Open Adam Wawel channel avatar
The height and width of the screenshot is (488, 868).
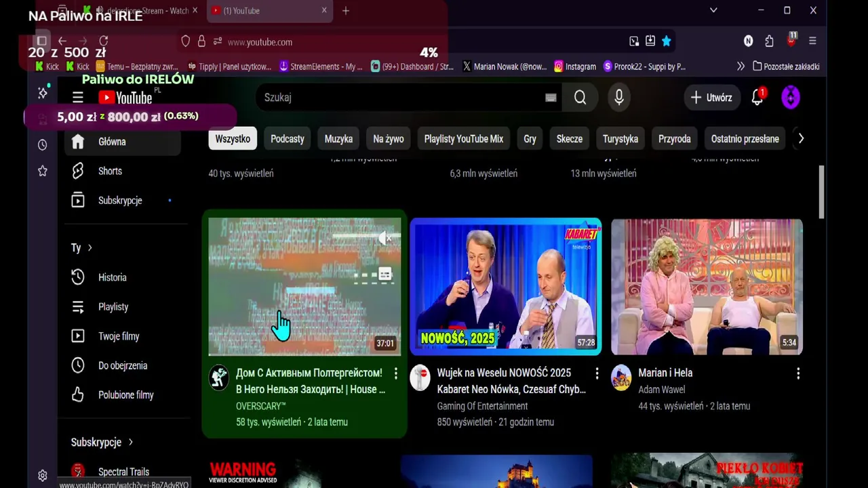point(621,378)
